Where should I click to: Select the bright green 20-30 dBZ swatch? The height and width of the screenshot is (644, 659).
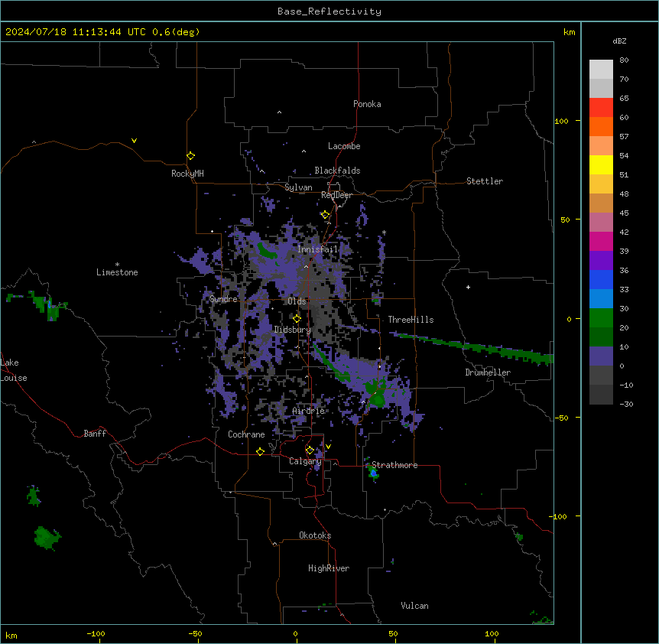(x=601, y=318)
